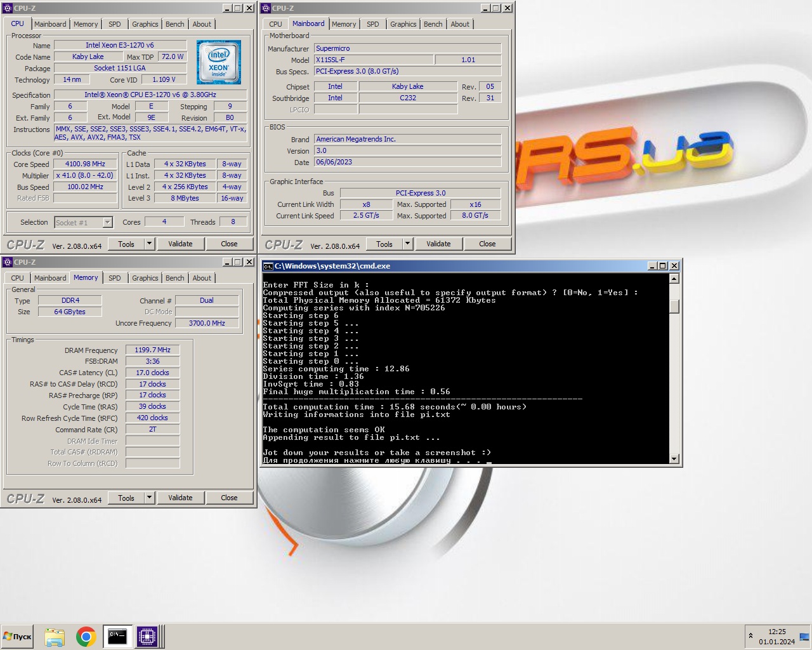This screenshot has height=650, width=812.
Task: Click the Intel Xeon inside logo
Action: [219, 62]
